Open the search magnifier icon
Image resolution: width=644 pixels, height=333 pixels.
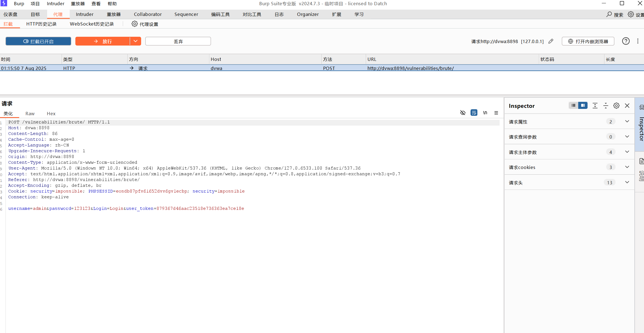click(609, 14)
